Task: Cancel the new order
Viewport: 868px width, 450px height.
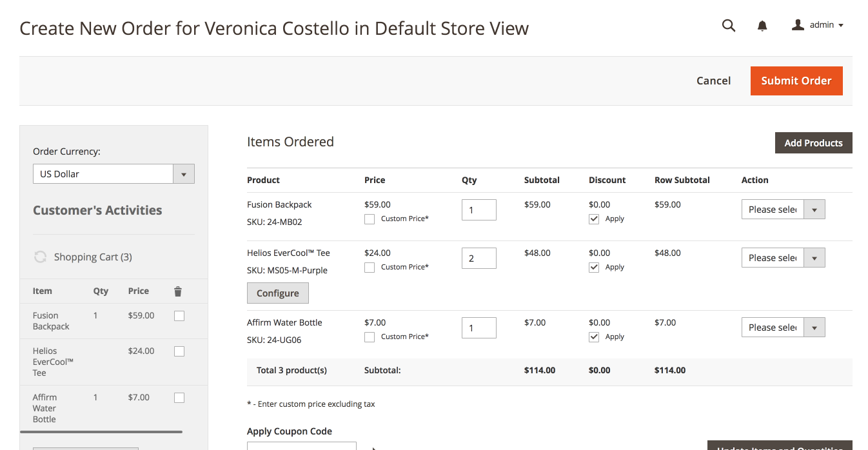Action: [713, 81]
